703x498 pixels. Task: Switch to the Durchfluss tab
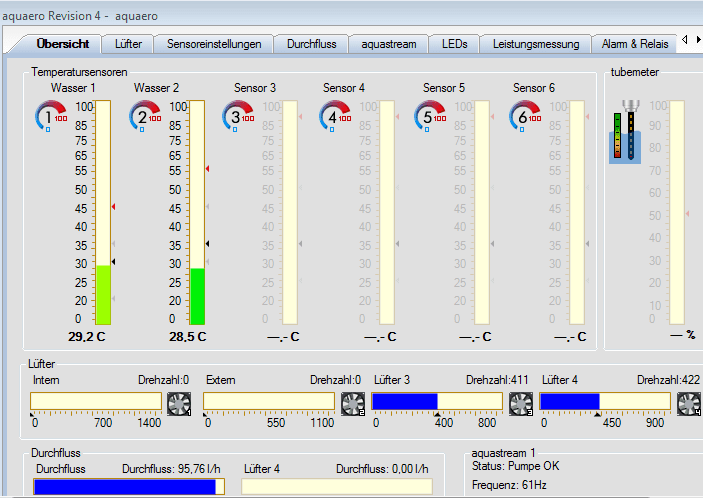(x=312, y=44)
